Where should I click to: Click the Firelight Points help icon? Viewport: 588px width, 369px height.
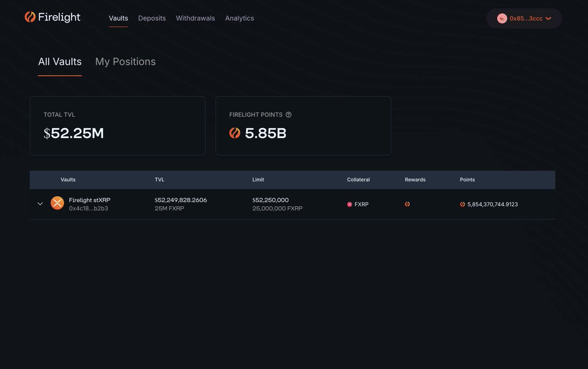289,115
